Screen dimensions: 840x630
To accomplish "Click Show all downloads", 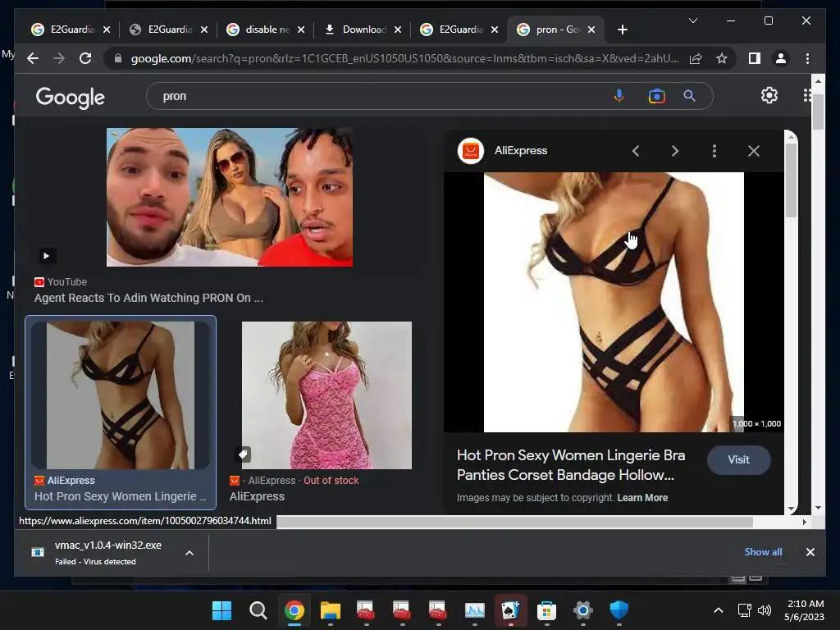I will (x=763, y=552).
